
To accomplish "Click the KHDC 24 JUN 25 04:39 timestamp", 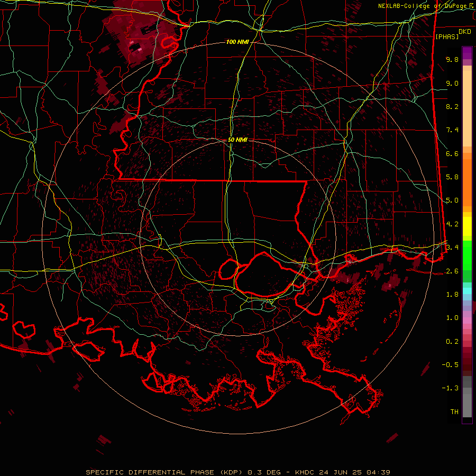I will (342, 472).
